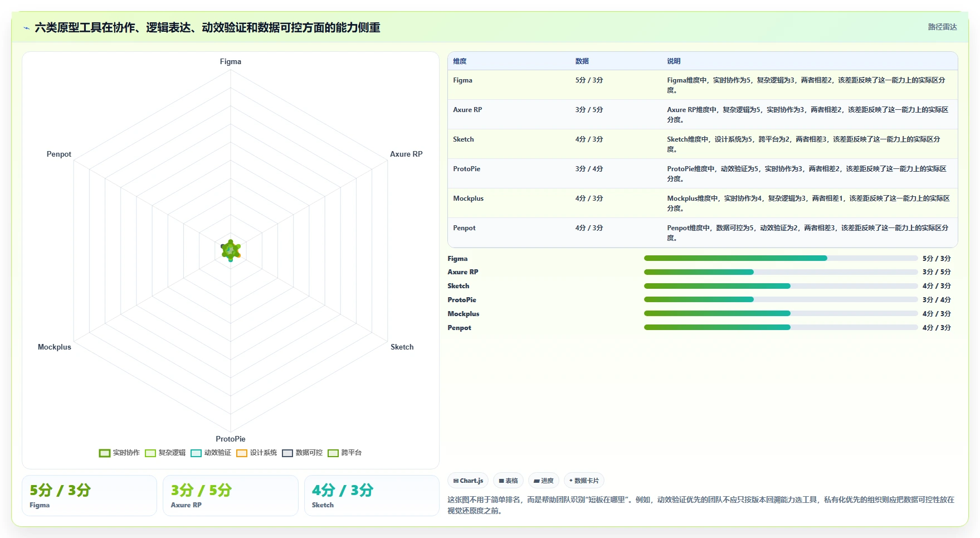Image resolution: width=980 pixels, height=538 pixels.
Task: Toggle the 跨平台 legend series
Action: pos(344,453)
